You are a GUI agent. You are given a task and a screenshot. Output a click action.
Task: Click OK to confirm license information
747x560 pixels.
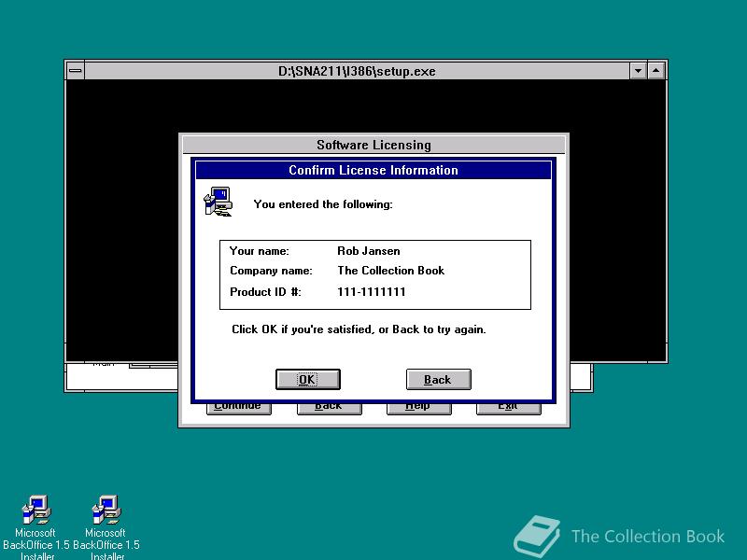click(308, 380)
